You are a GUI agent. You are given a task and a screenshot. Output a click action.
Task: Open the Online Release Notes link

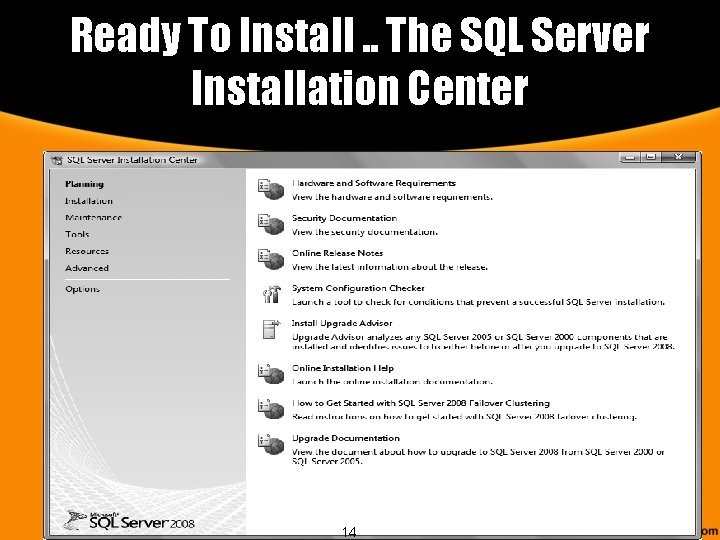[x=338, y=253]
